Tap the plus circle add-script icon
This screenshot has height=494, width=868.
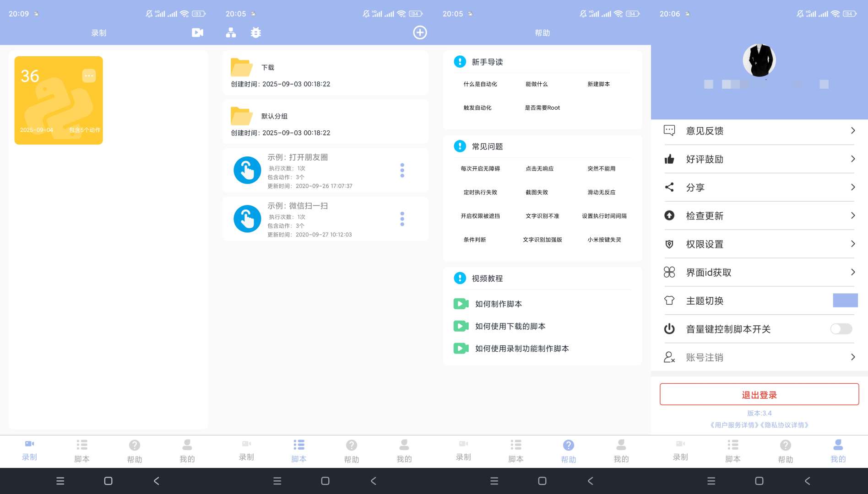click(420, 32)
